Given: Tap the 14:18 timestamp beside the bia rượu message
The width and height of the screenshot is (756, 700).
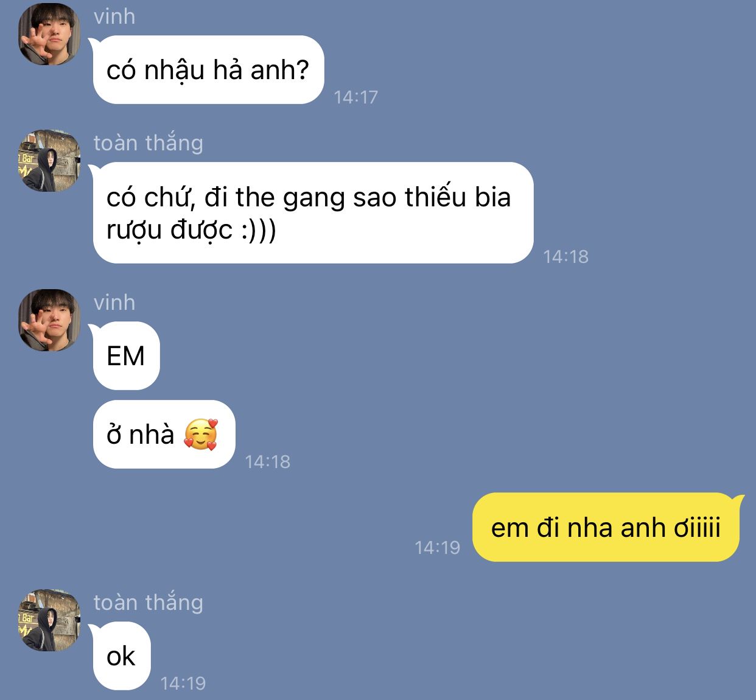Looking at the screenshot, I should 566,256.
